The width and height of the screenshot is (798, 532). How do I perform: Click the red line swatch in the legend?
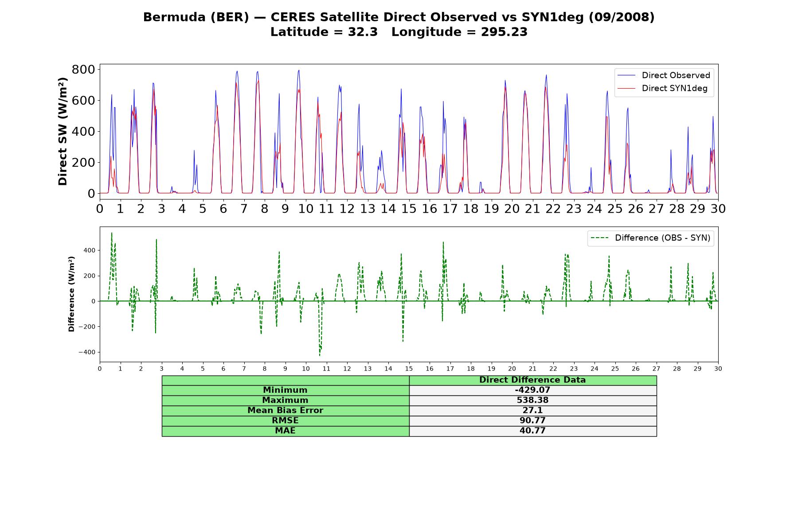point(626,88)
